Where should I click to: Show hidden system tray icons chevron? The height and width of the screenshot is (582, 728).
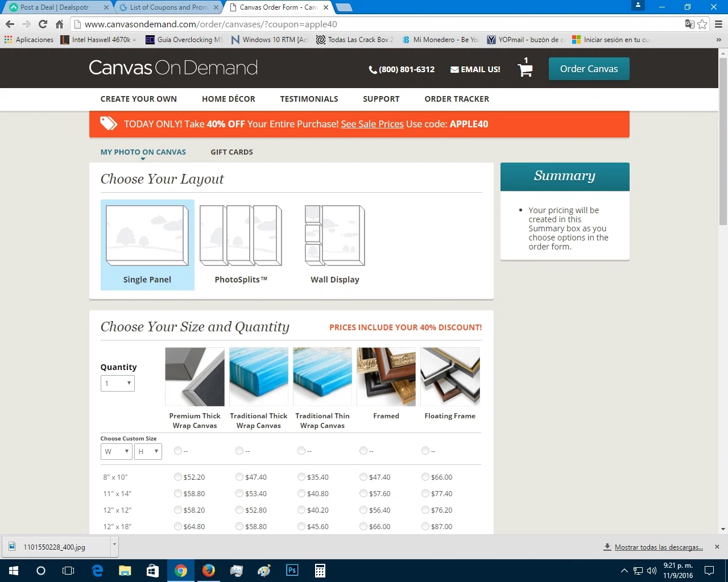click(x=624, y=571)
